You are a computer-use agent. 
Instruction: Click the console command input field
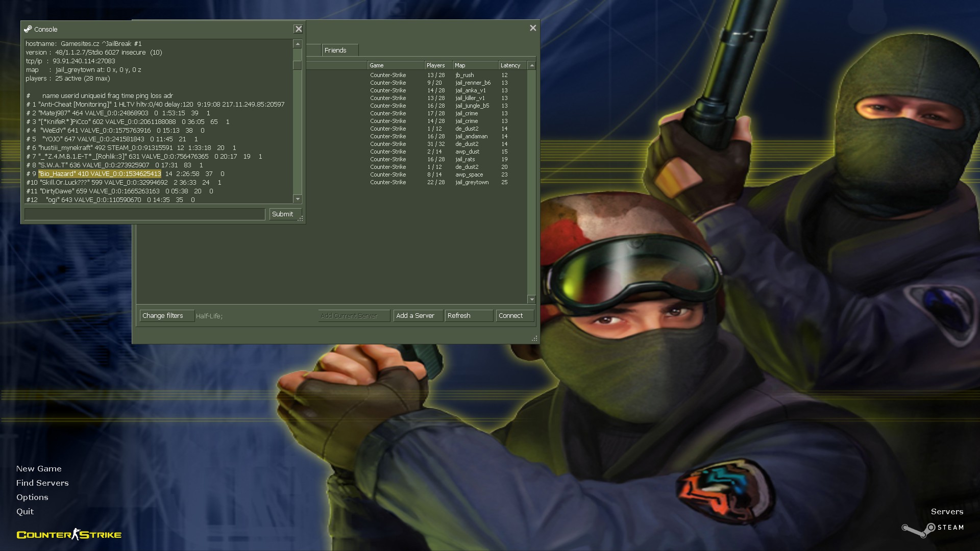tap(145, 214)
